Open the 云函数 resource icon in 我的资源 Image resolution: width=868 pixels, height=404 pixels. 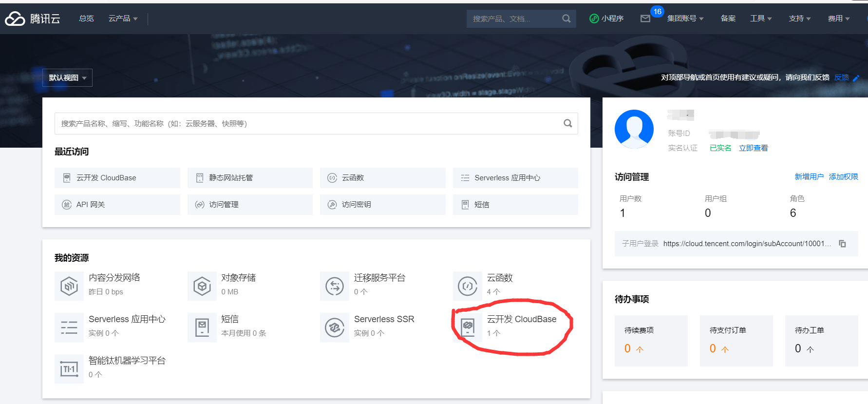[x=467, y=286]
